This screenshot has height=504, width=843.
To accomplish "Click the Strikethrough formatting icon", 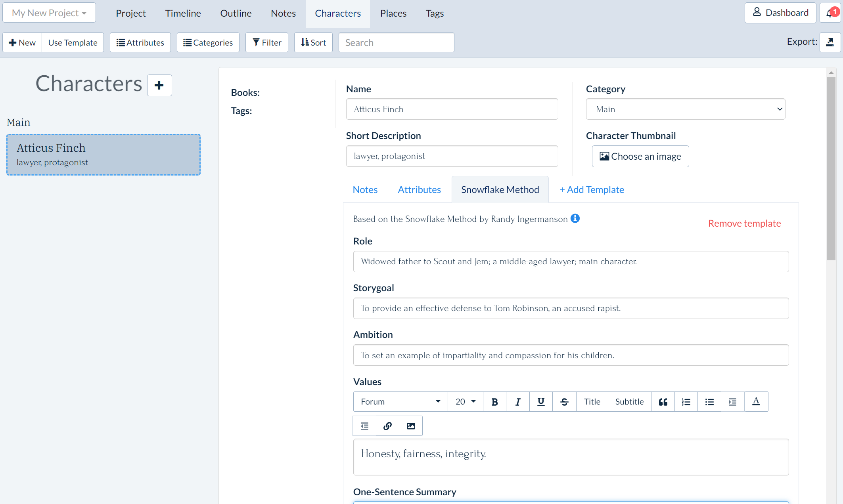I will click(x=564, y=401).
